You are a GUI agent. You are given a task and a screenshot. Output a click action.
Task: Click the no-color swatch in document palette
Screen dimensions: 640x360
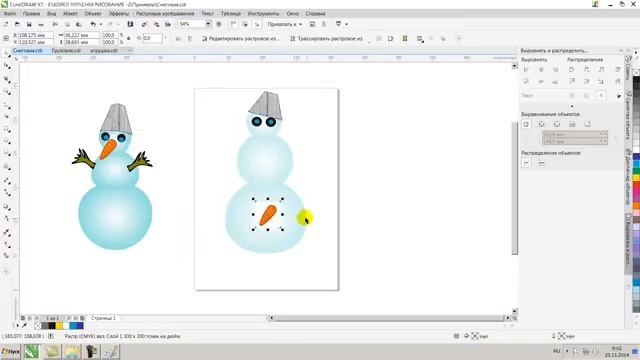click(38, 326)
